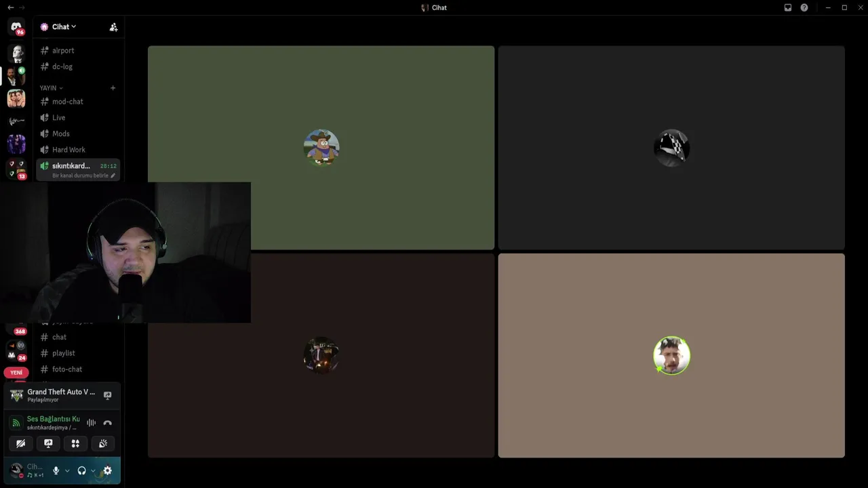Click the user avatar in account panel

pos(16,470)
